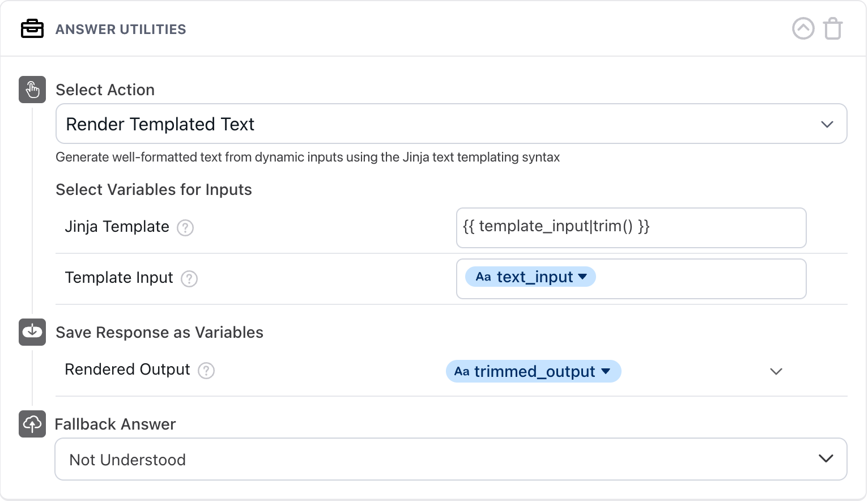Screen dimensions: 868x501
Task: Open the Render Templated Text action dropdown
Action: click(451, 124)
